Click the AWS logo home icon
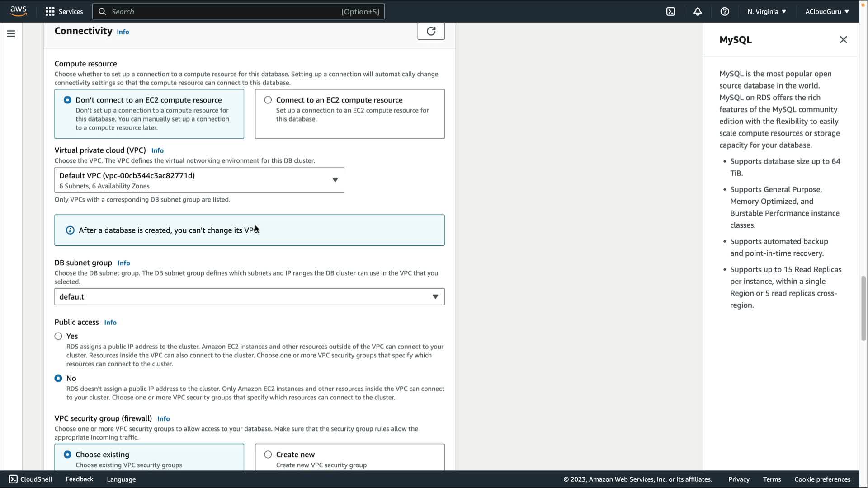 (18, 11)
